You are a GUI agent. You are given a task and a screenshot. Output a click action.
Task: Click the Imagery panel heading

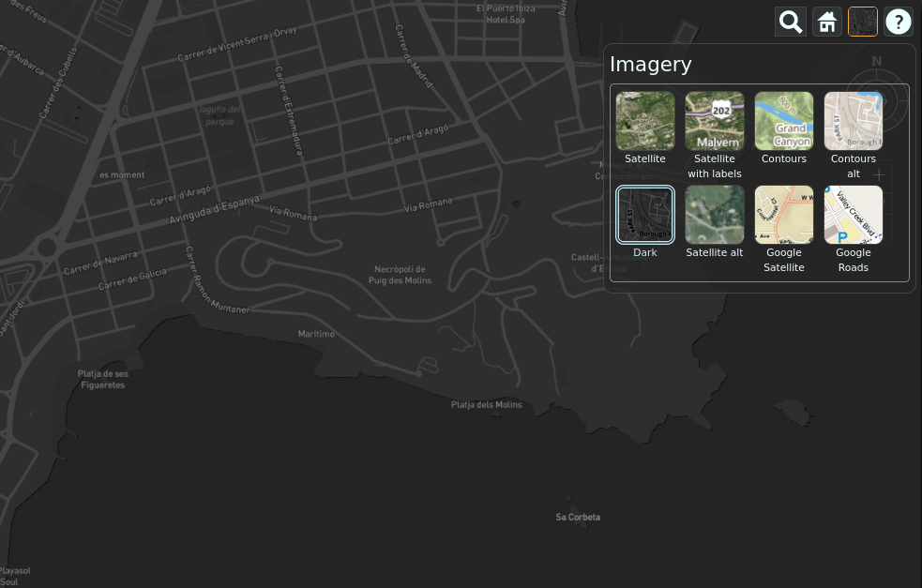[650, 64]
